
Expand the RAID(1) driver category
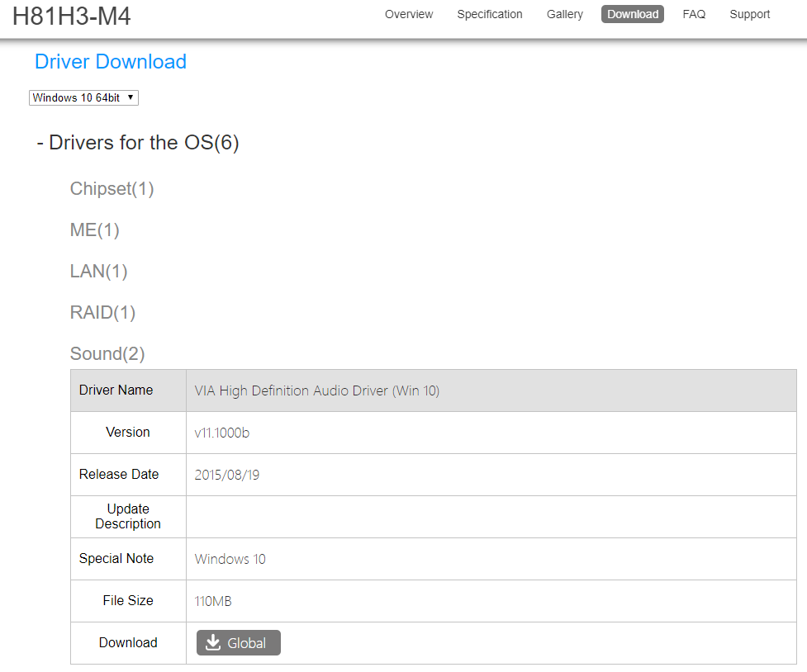pyautogui.click(x=102, y=312)
